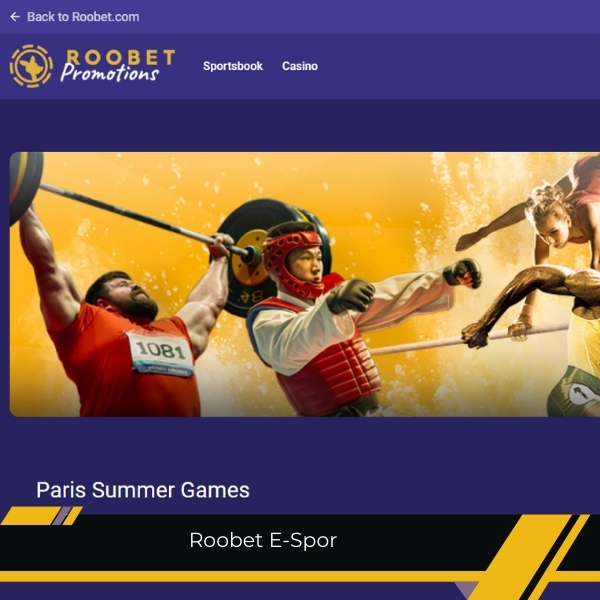Screen dimensions: 600x600
Task: Click the gold ROOBET wordmark
Action: 121,57
